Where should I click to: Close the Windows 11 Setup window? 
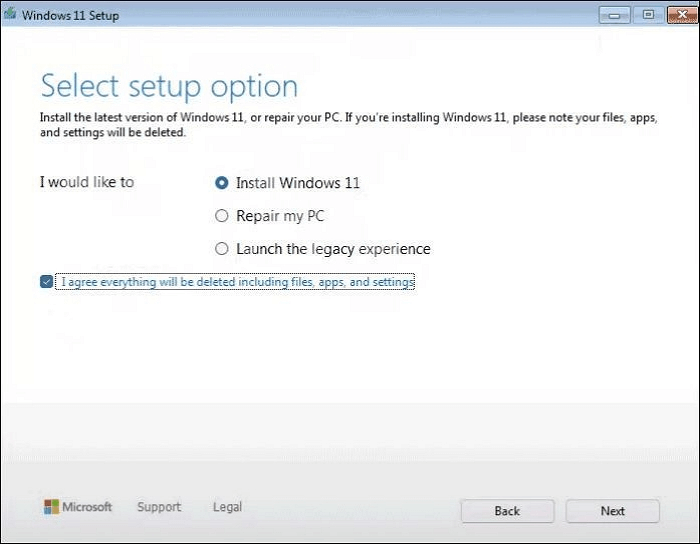coord(682,15)
